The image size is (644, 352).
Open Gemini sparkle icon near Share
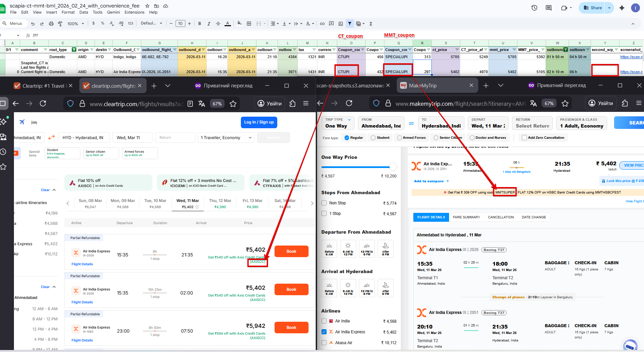(x=622, y=8)
